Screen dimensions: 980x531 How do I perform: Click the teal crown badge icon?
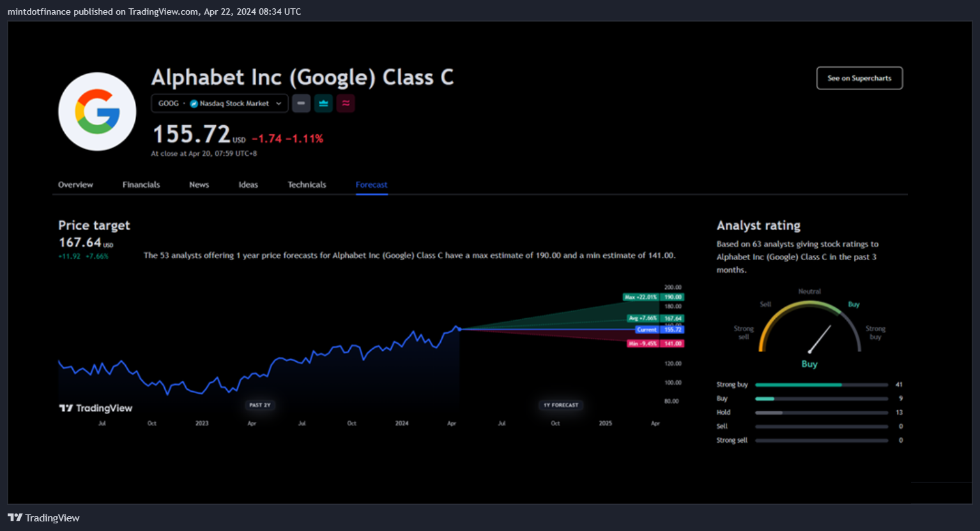click(323, 104)
